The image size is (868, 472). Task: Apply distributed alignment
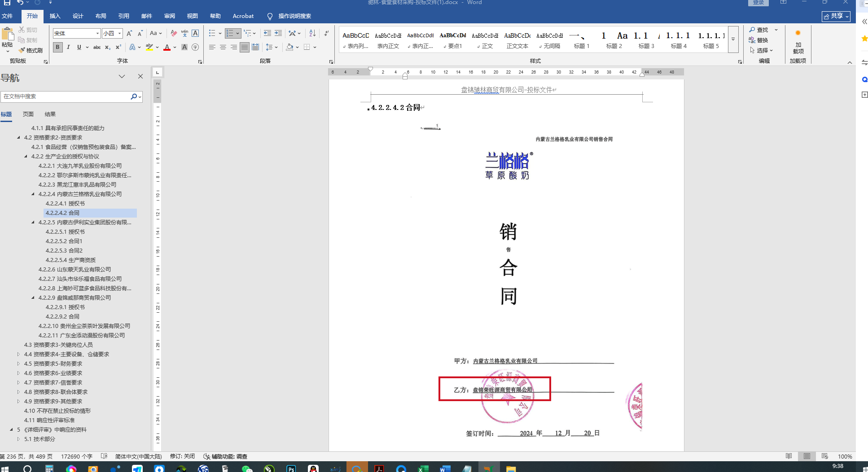point(255,47)
